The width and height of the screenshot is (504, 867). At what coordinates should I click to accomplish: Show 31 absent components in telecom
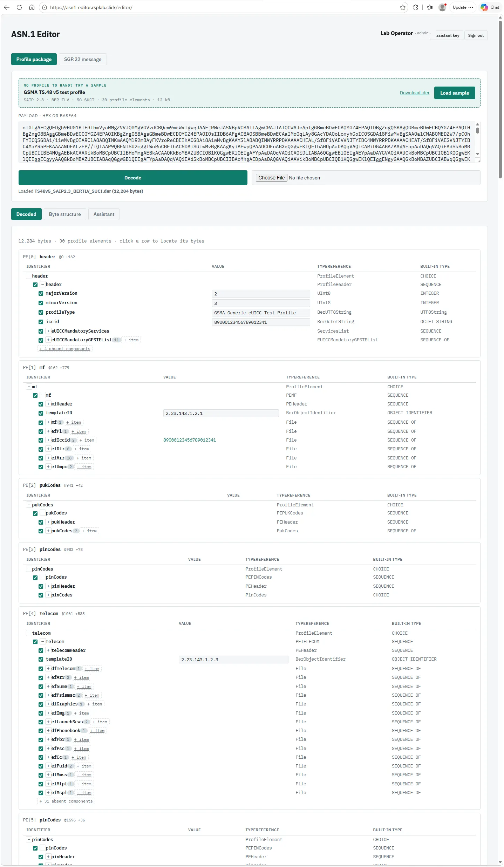[x=66, y=801]
